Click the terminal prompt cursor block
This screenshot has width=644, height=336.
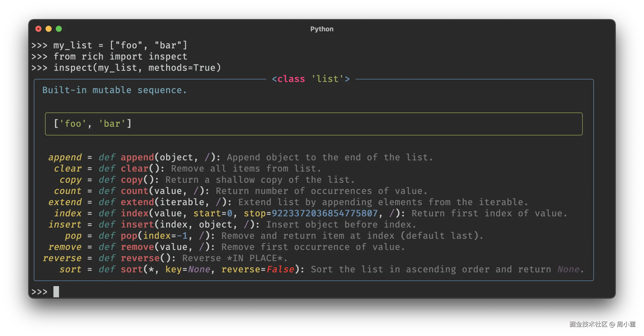click(56, 292)
